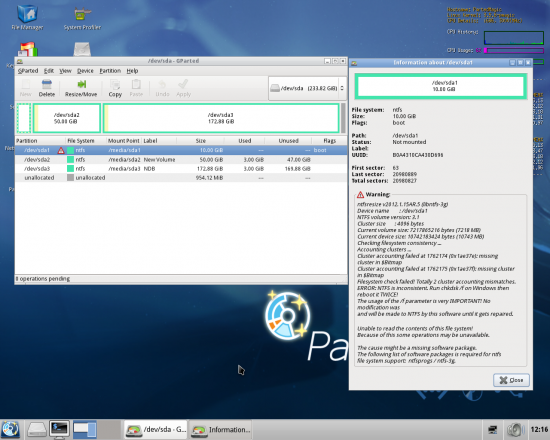Click the volume speaker tray icon
The image size is (550, 440).
click(515, 430)
